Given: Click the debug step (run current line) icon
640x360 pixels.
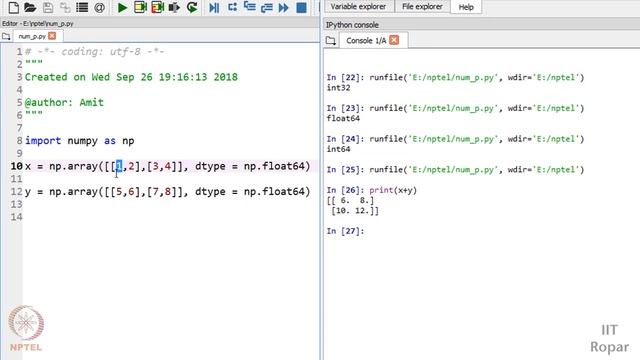Looking at the screenshot, I should pyautogui.click(x=232, y=7).
